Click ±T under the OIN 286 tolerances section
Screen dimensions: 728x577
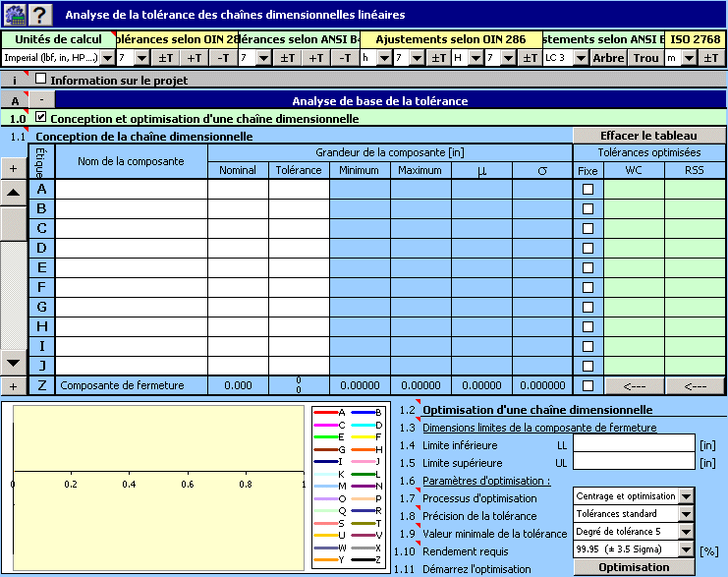point(165,58)
